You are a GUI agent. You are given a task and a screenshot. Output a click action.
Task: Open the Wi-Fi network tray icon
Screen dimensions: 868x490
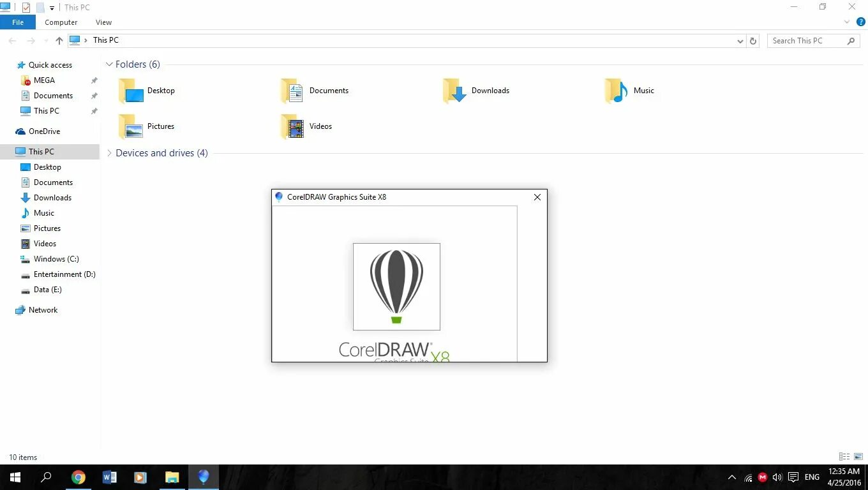(748, 477)
